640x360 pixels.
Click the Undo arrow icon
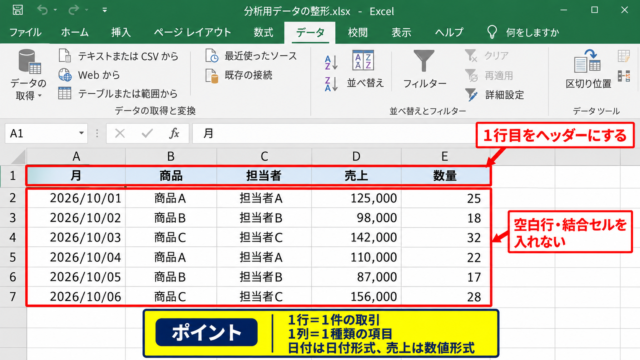click(x=42, y=10)
